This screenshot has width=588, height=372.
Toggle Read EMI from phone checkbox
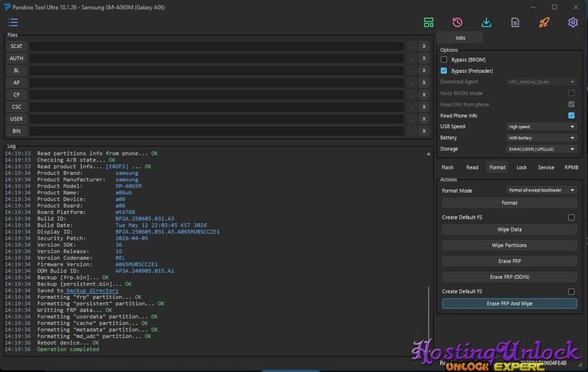click(571, 104)
